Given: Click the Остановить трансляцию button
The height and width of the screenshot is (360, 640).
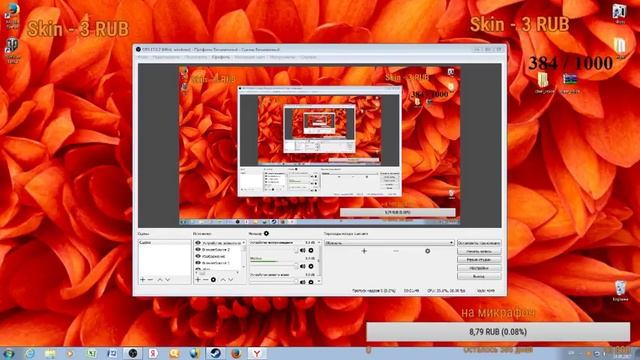Looking at the screenshot, I should (479, 243).
